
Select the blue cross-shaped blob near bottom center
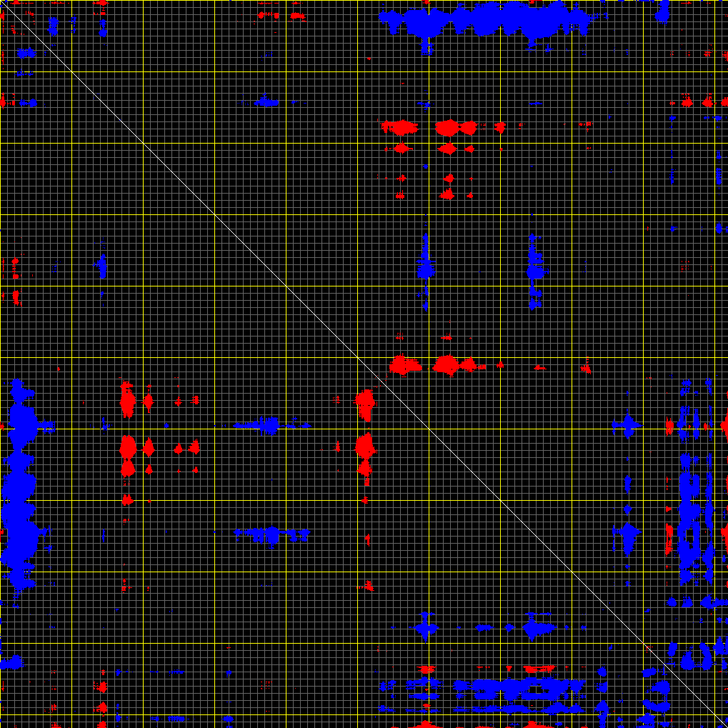[x=426, y=629]
